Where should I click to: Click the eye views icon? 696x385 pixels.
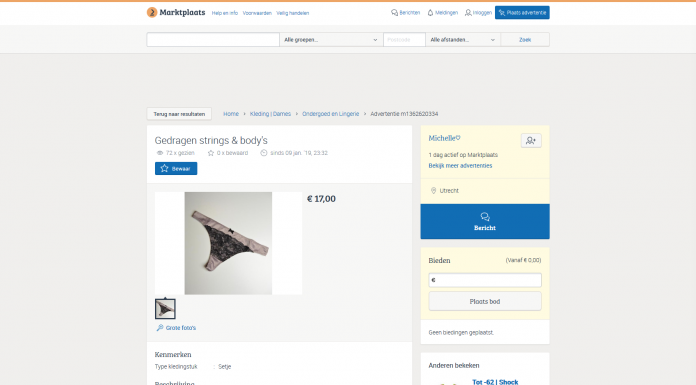coord(160,153)
